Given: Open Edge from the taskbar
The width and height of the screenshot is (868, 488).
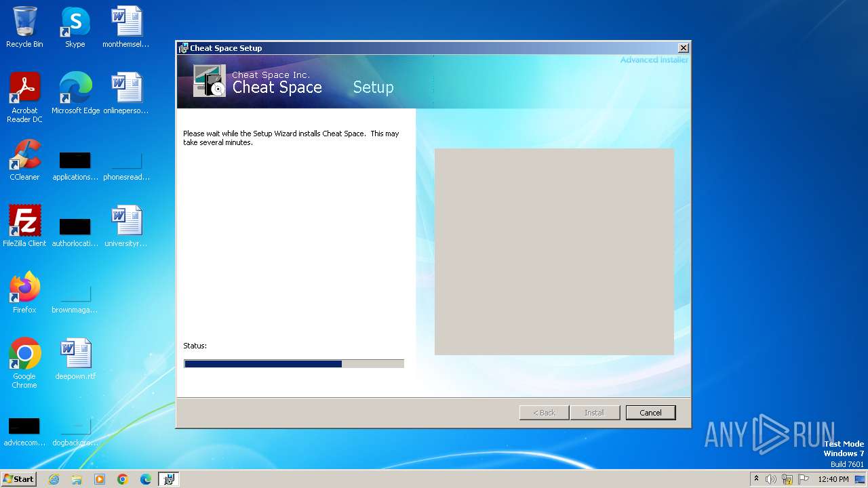Looking at the screenshot, I should [146, 479].
